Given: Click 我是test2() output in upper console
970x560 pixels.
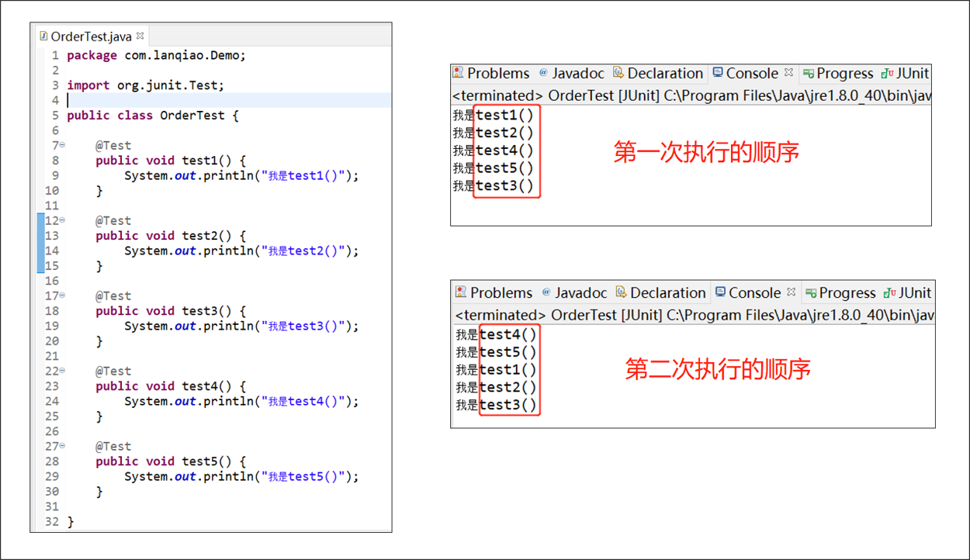Looking at the screenshot, I should (494, 133).
